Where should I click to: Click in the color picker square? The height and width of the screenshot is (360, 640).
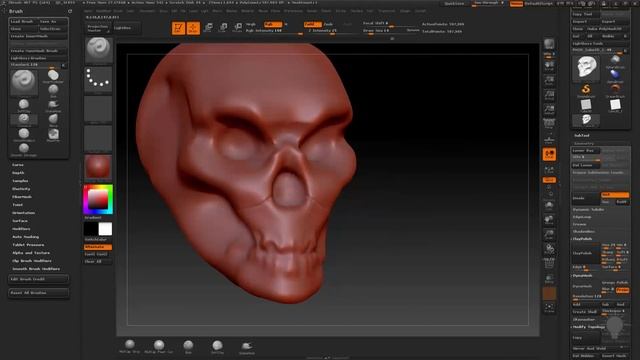pyautogui.click(x=98, y=199)
